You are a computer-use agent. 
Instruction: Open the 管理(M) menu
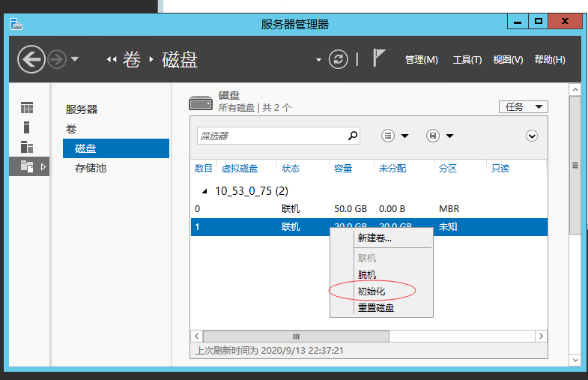point(422,60)
